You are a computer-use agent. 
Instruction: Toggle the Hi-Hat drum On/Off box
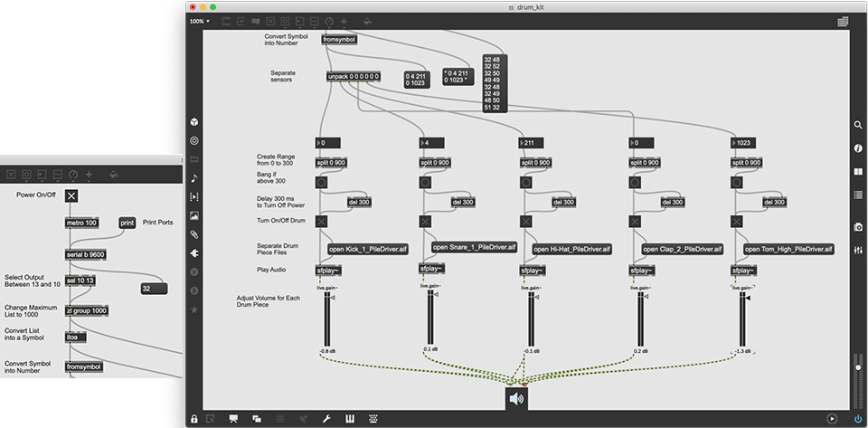coord(525,222)
